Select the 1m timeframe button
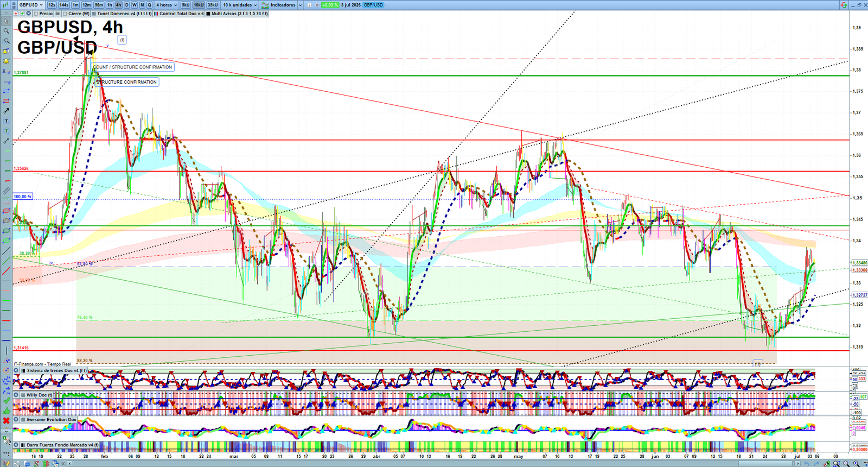Screen dimensions: 868x467 pyautogui.click(x=75, y=5)
